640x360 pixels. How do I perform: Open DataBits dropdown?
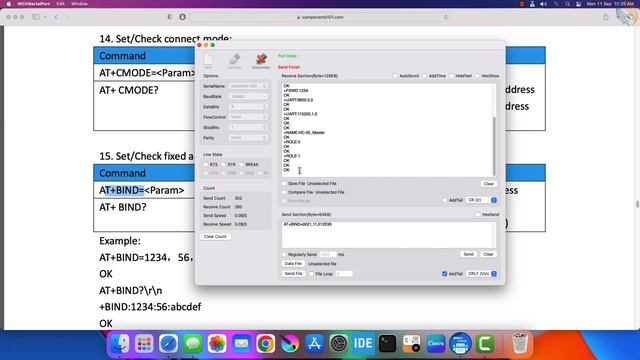pyautogui.click(x=248, y=107)
